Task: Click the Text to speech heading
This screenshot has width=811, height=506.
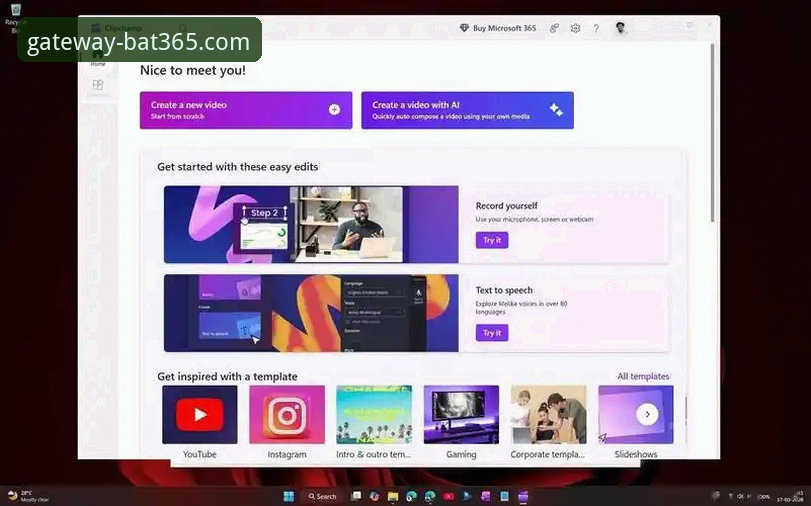Action: coord(504,290)
